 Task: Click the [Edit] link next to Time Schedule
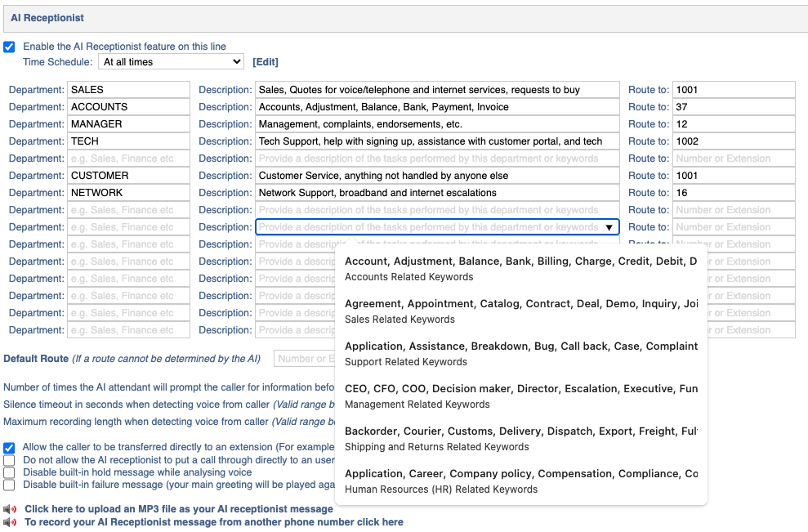266,62
